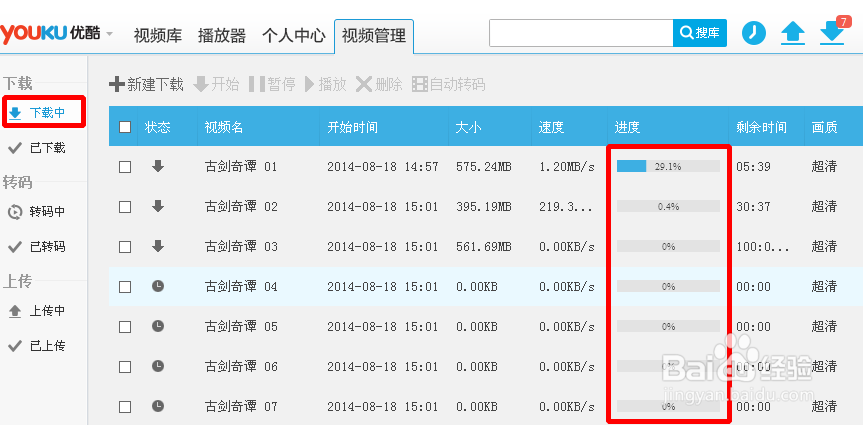The height and width of the screenshot is (425, 863).
Task: Click downloading status arrow of 古剑奇谭 03
Action: [x=158, y=246]
